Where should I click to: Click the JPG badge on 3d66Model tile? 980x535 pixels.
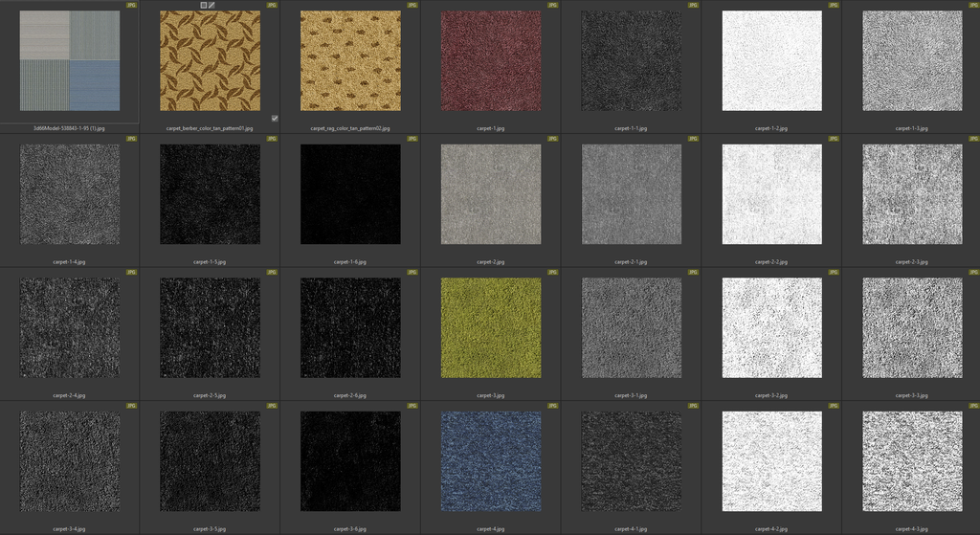(131, 5)
